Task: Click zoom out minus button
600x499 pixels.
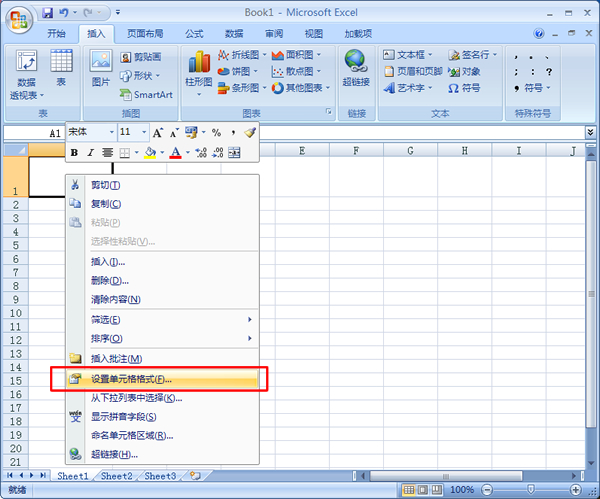Action: [487, 489]
